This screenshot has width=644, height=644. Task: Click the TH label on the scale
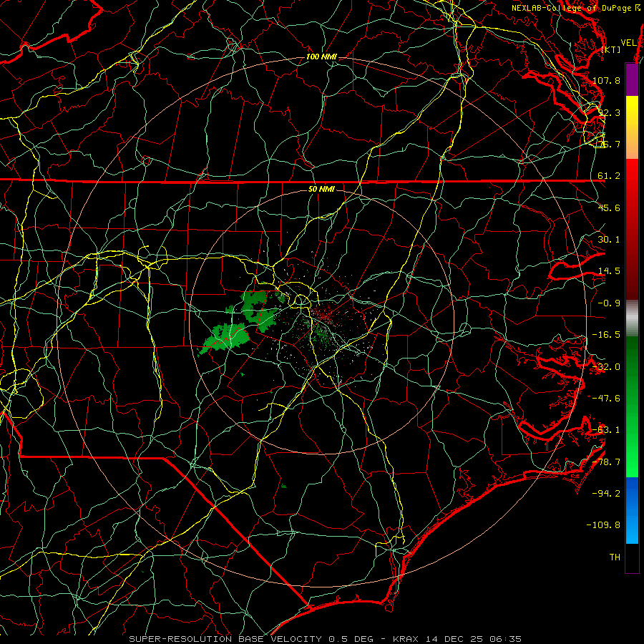click(x=615, y=557)
